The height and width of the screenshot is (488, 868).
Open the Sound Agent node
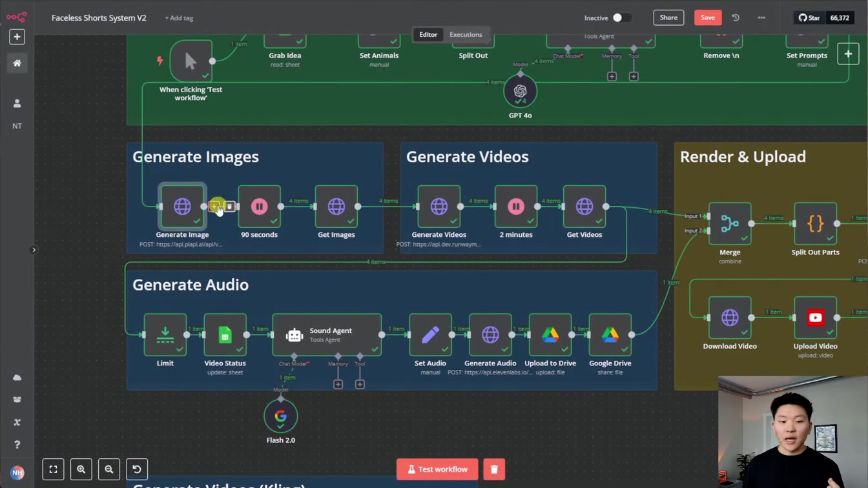(327, 334)
